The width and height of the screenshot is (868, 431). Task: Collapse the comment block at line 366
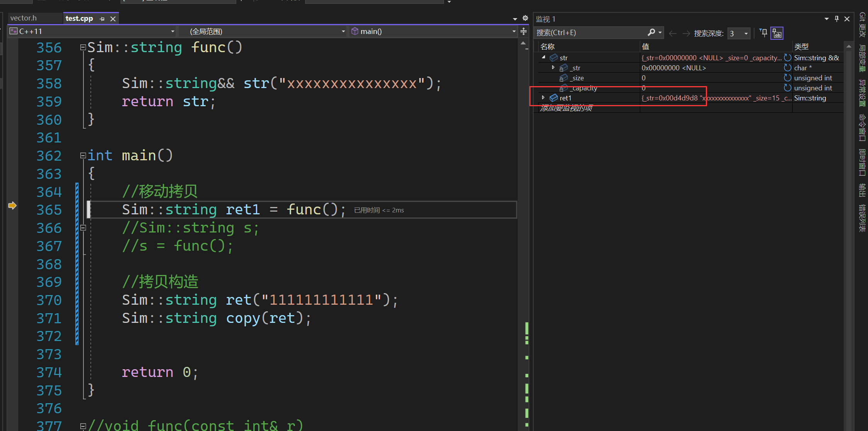pos(83,228)
